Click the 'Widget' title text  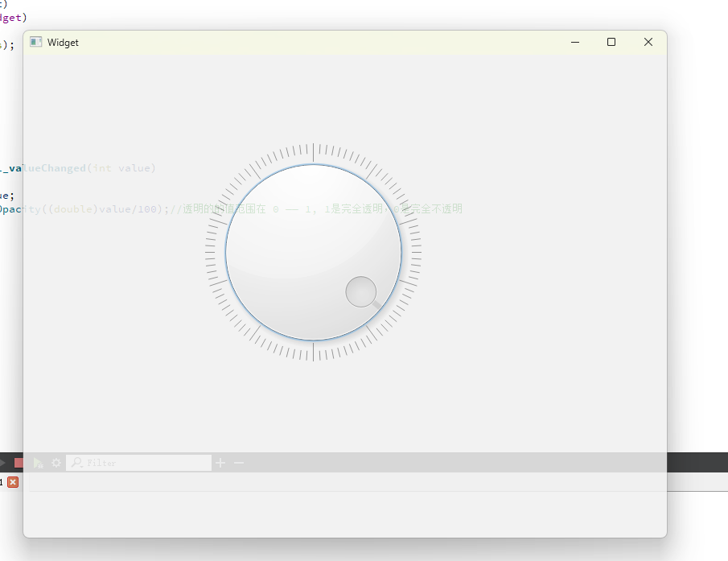point(63,43)
